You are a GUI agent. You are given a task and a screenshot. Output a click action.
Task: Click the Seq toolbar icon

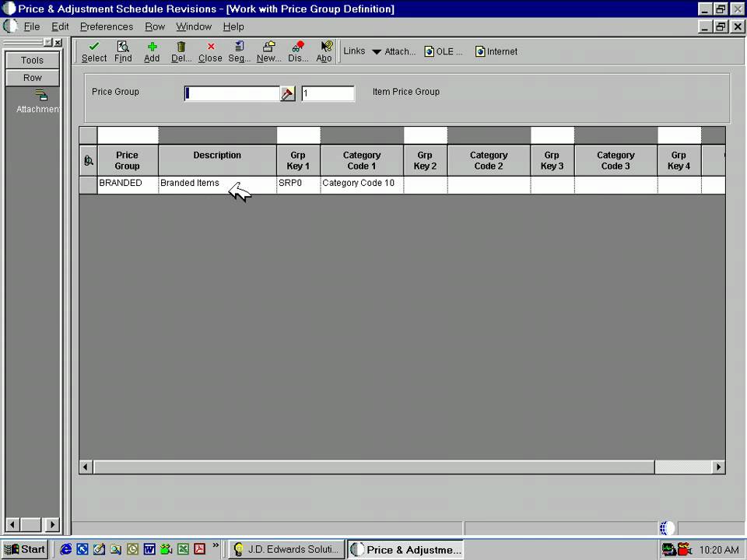pyautogui.click(x=239, y=51)
